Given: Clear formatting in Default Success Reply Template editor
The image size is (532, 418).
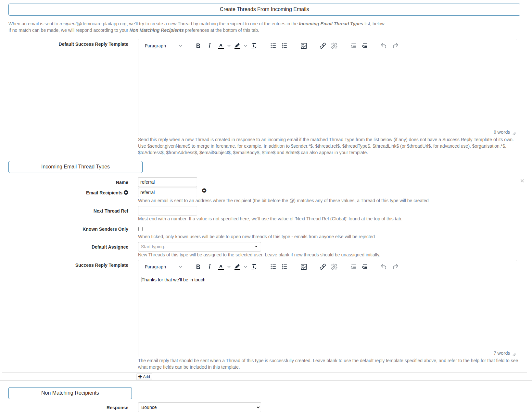Looking at the screenshot, I should point(254,46).
